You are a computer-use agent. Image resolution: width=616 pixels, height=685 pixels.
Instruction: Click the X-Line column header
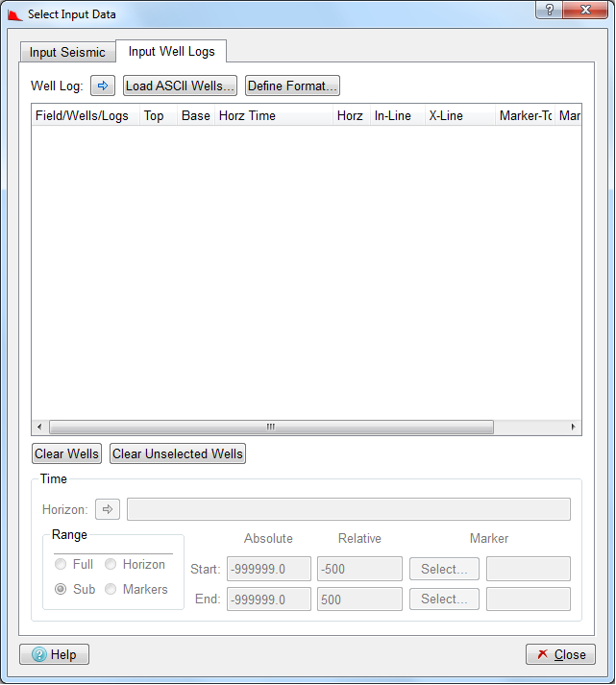[x=460, y=116]
